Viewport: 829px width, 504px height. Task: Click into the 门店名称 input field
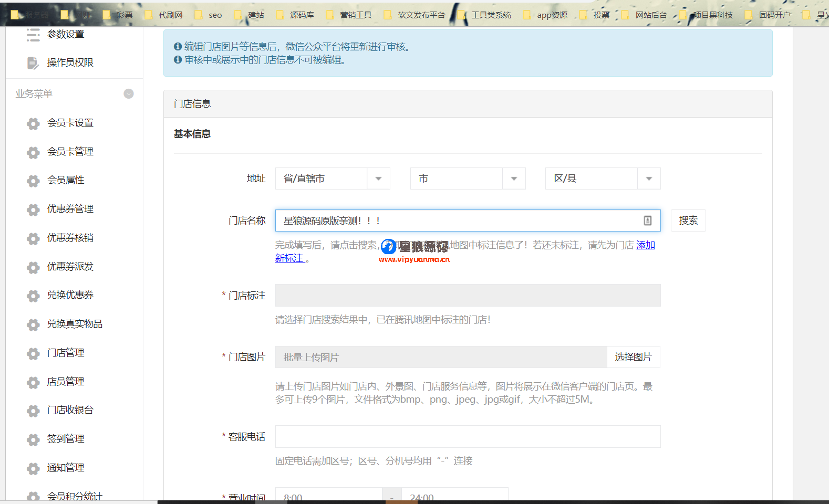468,220
